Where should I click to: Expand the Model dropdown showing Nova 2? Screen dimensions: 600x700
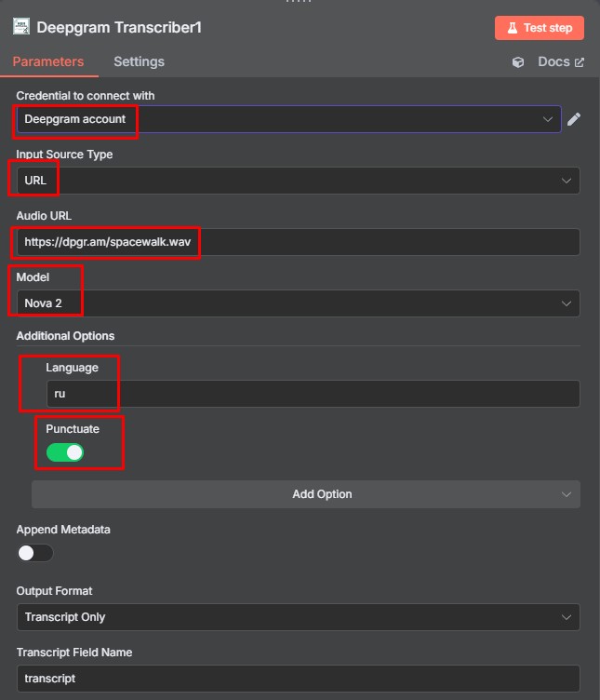[298, 303]
